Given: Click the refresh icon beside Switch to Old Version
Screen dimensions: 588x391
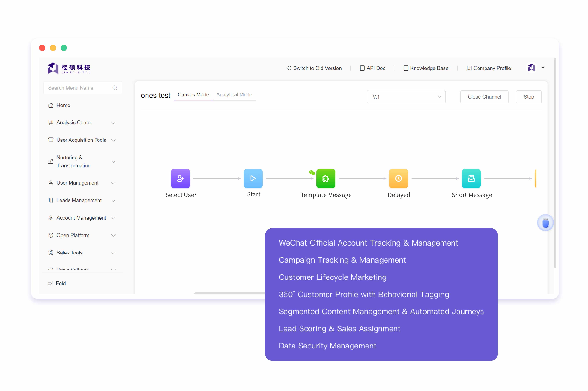Looking at the screenshot, I should coord(289,68).
